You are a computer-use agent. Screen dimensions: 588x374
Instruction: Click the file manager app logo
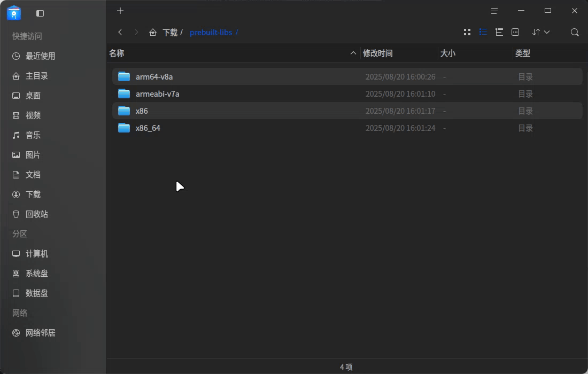pyautogui.click(x=14, y=13)
